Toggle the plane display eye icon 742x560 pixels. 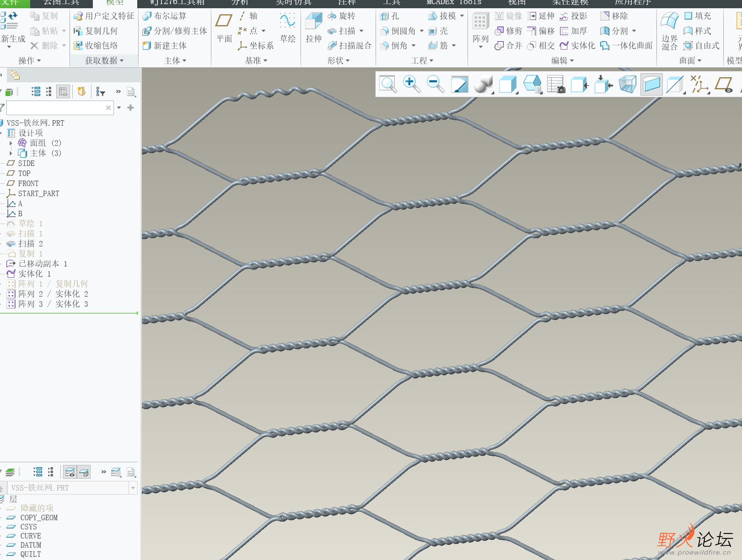[724, 85]
